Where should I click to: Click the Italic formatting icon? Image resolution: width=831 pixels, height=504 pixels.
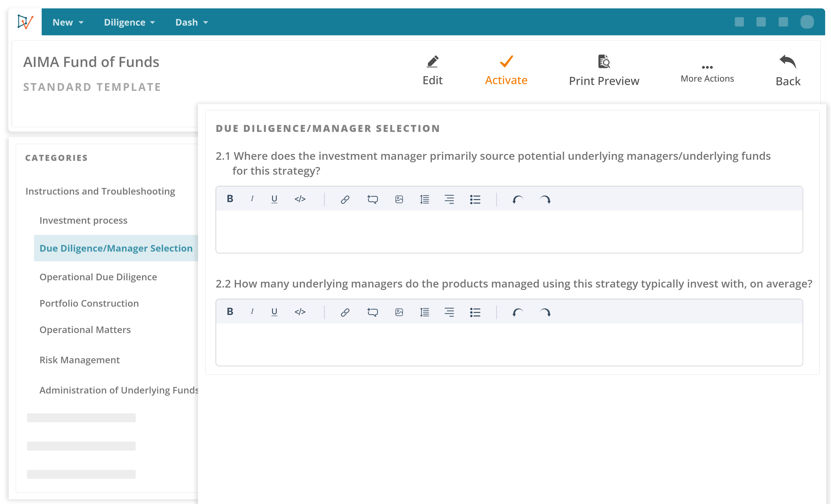click(252, 199)
